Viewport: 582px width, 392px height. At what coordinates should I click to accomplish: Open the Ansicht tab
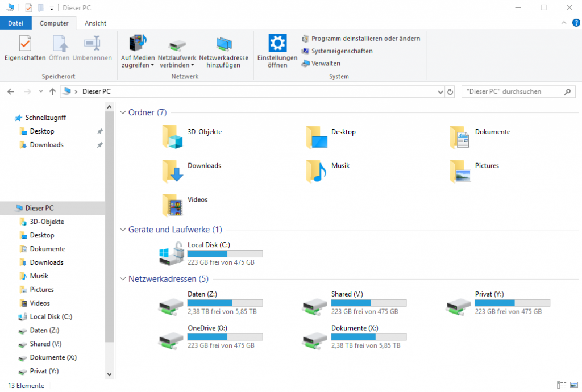[95, 23]
